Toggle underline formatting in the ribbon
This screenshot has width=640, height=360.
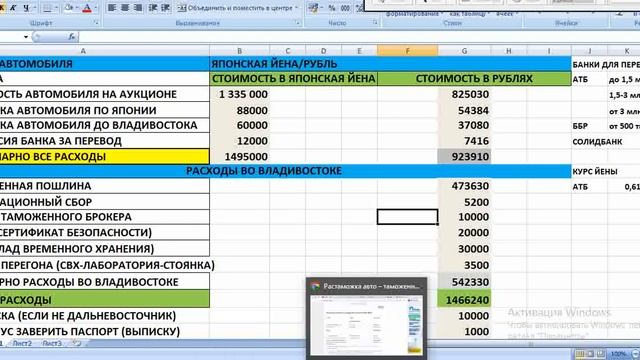click(x=26, y=8)
